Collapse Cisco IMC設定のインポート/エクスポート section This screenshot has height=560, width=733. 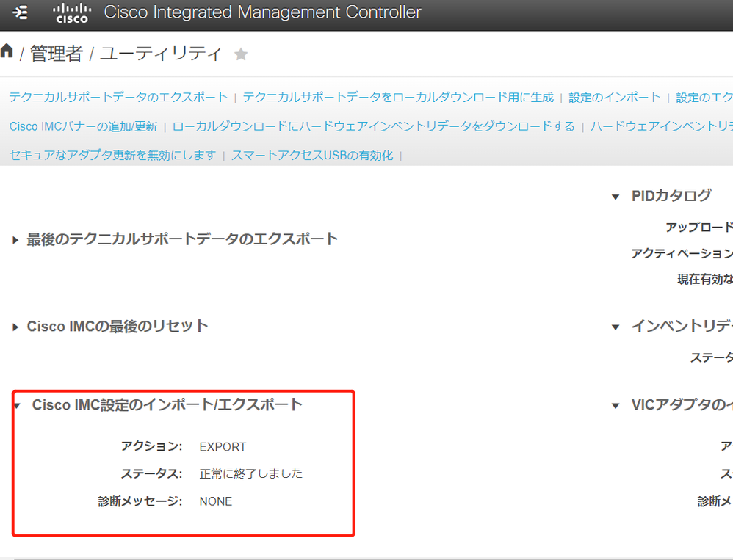click(x=18, y=405)
